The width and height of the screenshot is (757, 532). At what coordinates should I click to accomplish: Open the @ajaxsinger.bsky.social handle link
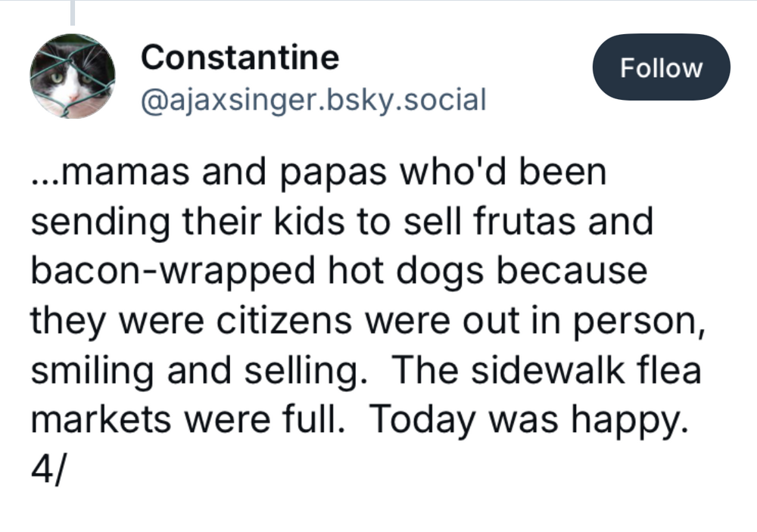point(313,98)
